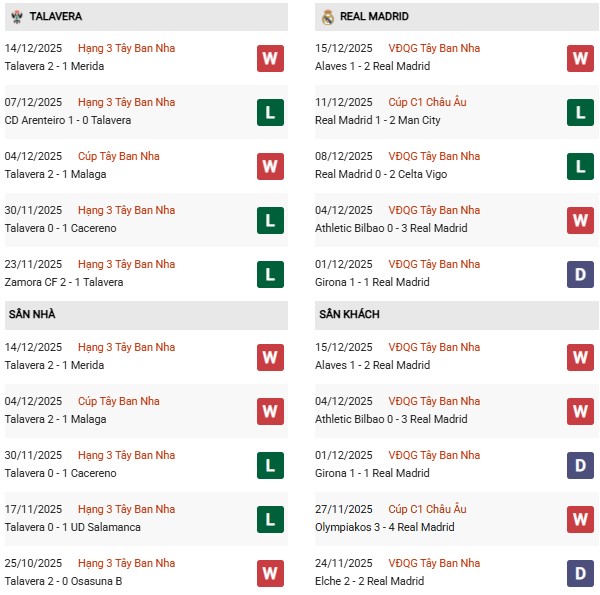Select the TALAVERA team header
The image size is (600, 595).
56,17
